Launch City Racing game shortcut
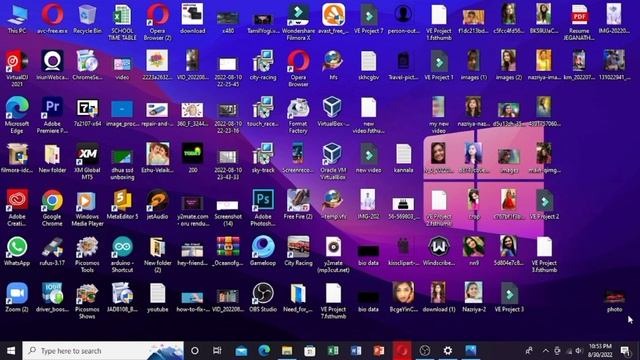The image size is (640, 360). point(298,252)
